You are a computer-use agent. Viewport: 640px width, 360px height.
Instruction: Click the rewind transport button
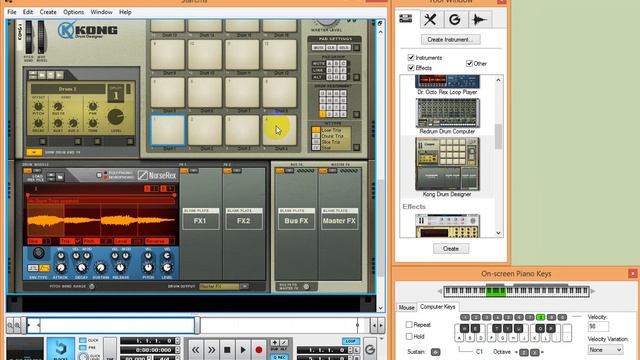tap(196, 350)
